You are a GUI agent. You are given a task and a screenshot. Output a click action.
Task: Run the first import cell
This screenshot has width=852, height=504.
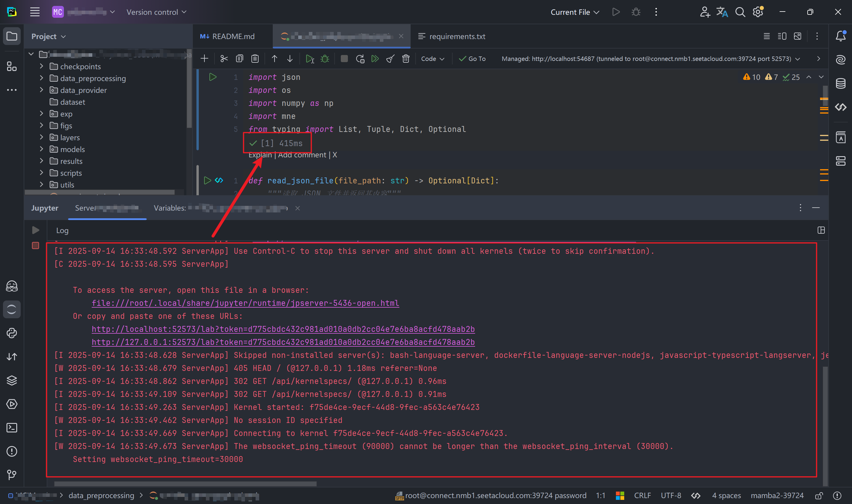click(x=213, y=77)
